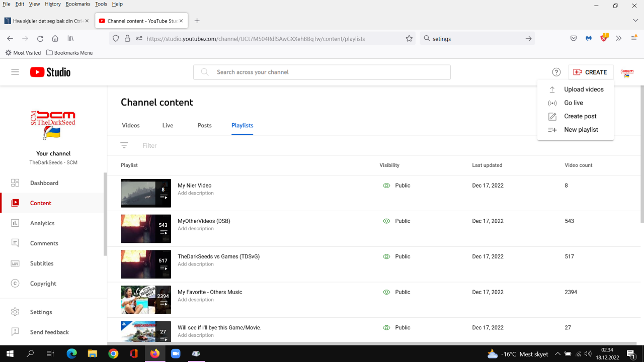Click the filter icon above the playlist table
Screen dimensions: 644x362
(x=124, y=145)
